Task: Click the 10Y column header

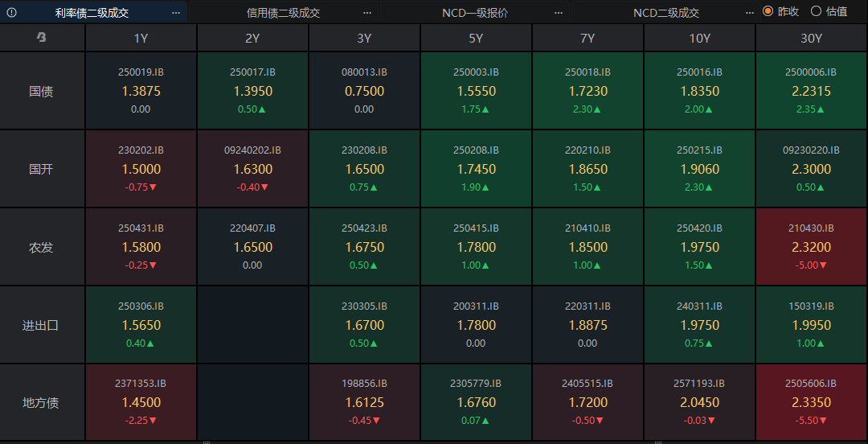Action: point(699,38)
